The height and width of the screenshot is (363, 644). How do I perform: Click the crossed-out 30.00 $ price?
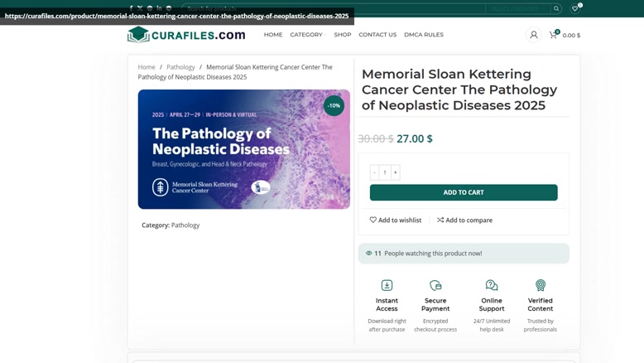pyautogui.click(x=376, y=138)
